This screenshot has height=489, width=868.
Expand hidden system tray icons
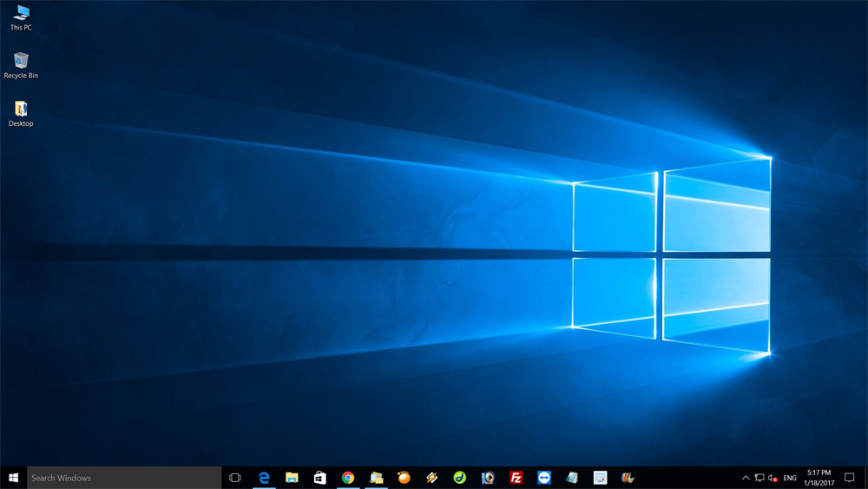click(x=746, y=478)
